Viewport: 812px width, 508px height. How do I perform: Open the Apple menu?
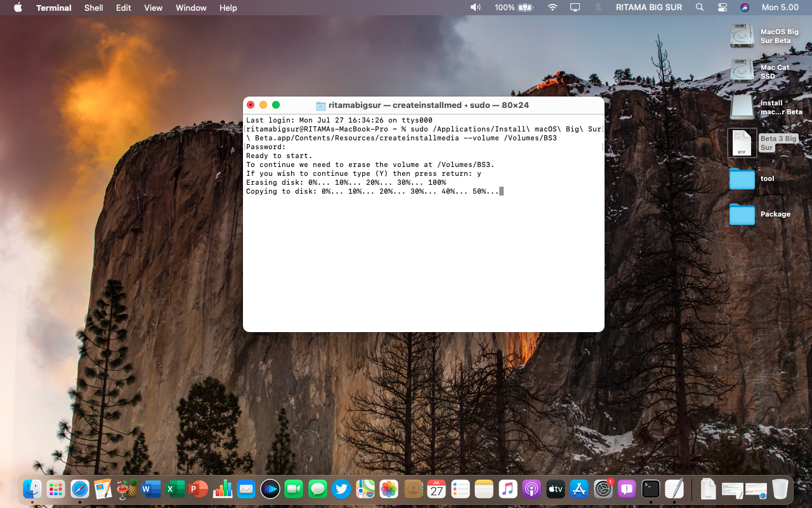tap(18, 8)
